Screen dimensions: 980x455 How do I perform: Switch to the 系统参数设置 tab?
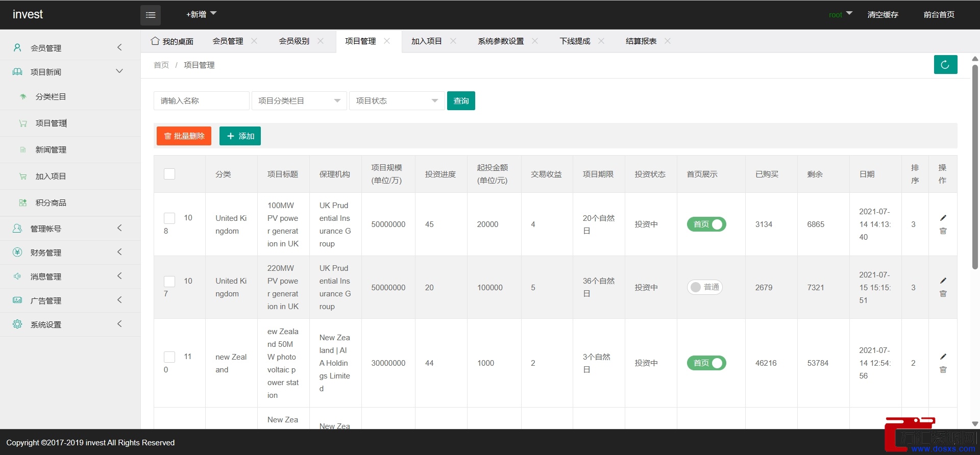501,41
